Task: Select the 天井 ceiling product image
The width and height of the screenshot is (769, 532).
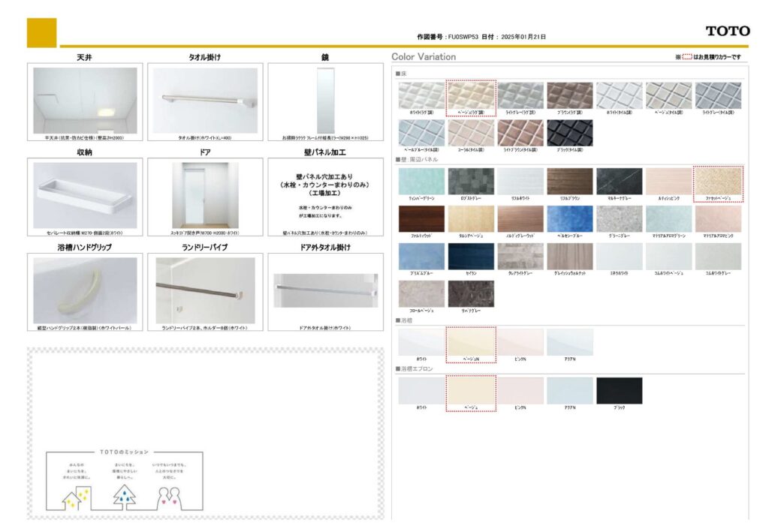Action: pyautogui.click(x=85, y=101)
